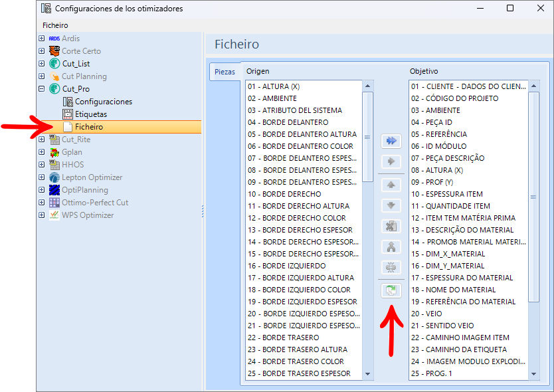Select '25 - PROG. 1' in Objetivo list
The image size is (554, 392).
tap(469, 373)
